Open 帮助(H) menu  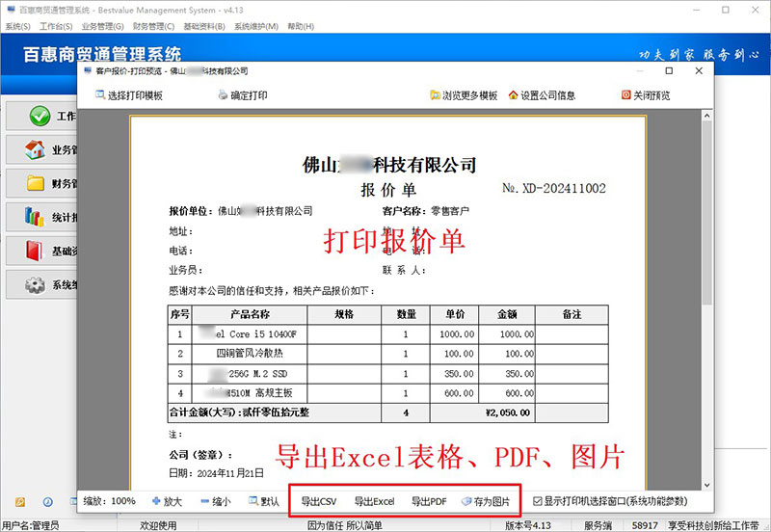pyautogui.click(x=301, y=27)
